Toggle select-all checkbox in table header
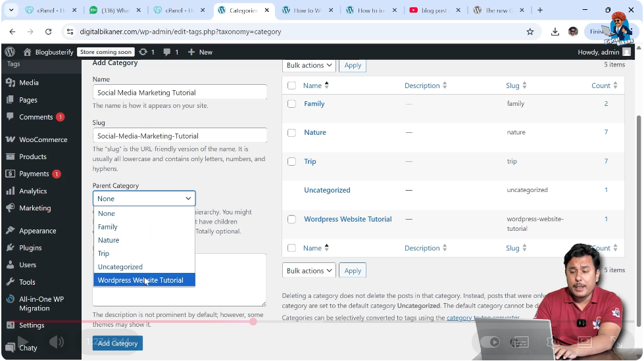Screen dimensions: 644x361 click(x=291, y=85)
